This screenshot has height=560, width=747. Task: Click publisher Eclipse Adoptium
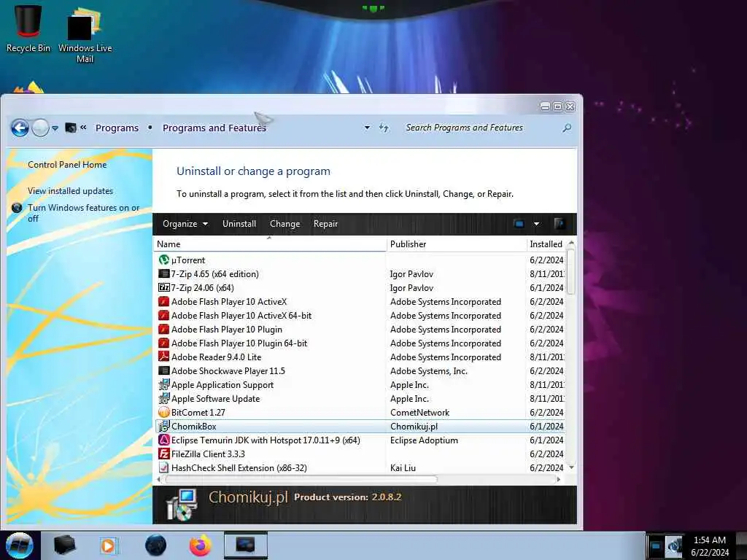point(424,440)
